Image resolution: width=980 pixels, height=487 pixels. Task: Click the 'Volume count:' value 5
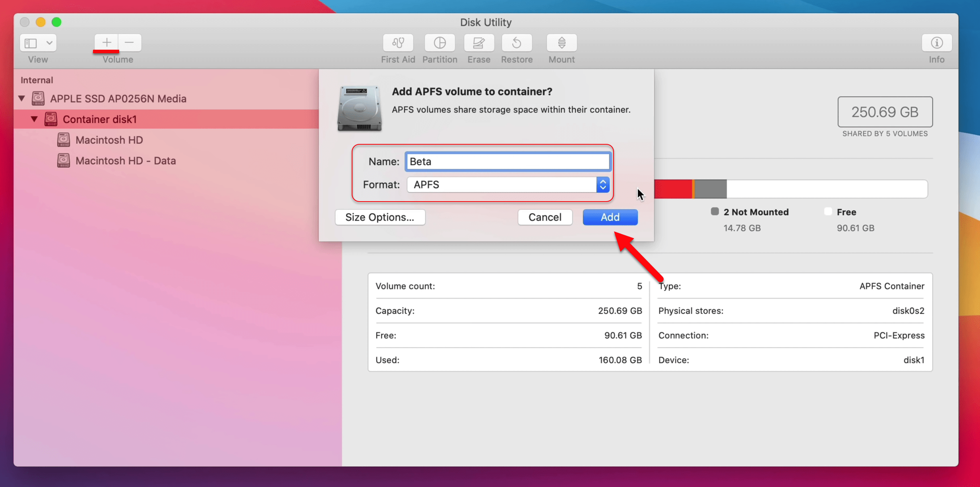tap(639, 286)
